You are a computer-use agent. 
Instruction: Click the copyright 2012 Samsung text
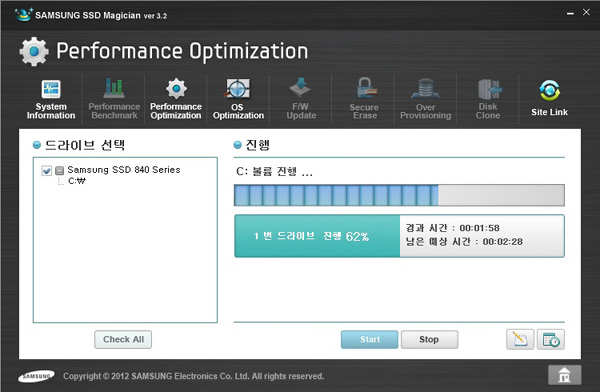pos(193,376)
